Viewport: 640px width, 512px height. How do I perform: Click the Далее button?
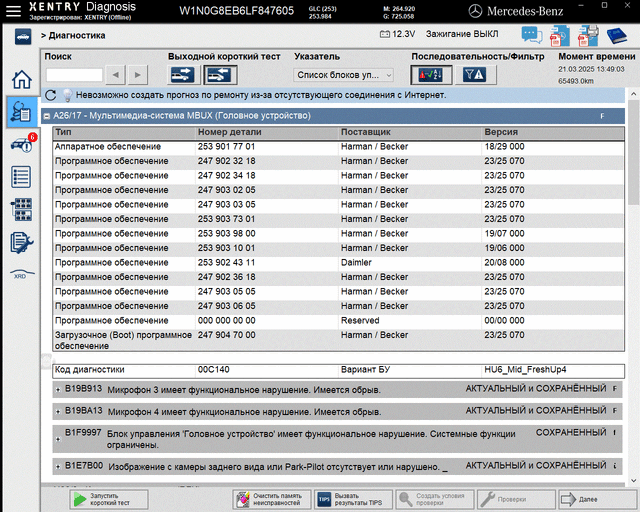(x=598, y=499)
